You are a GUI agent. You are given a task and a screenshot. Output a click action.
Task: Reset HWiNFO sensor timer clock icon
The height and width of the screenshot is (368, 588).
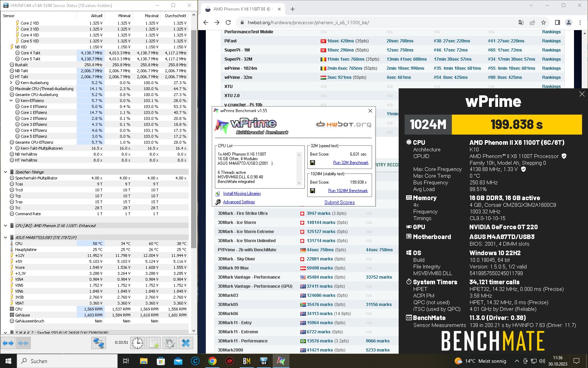[138, 343]
